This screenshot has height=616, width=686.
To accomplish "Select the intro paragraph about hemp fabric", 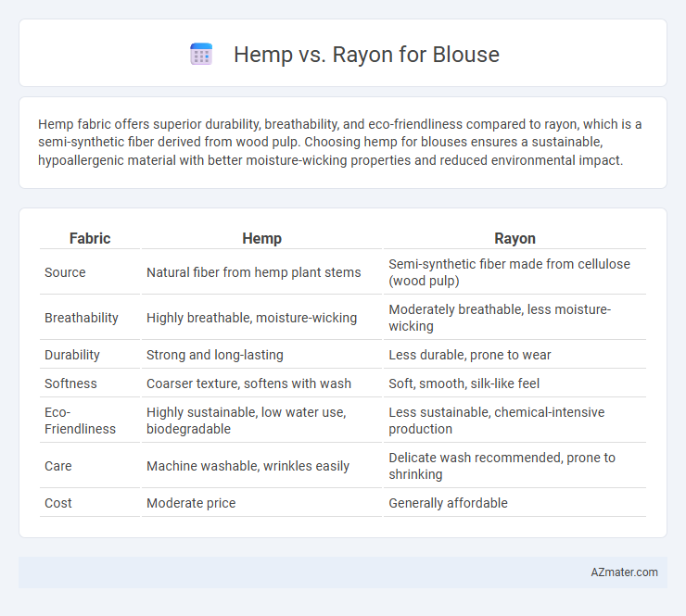I will pos(340,142).
